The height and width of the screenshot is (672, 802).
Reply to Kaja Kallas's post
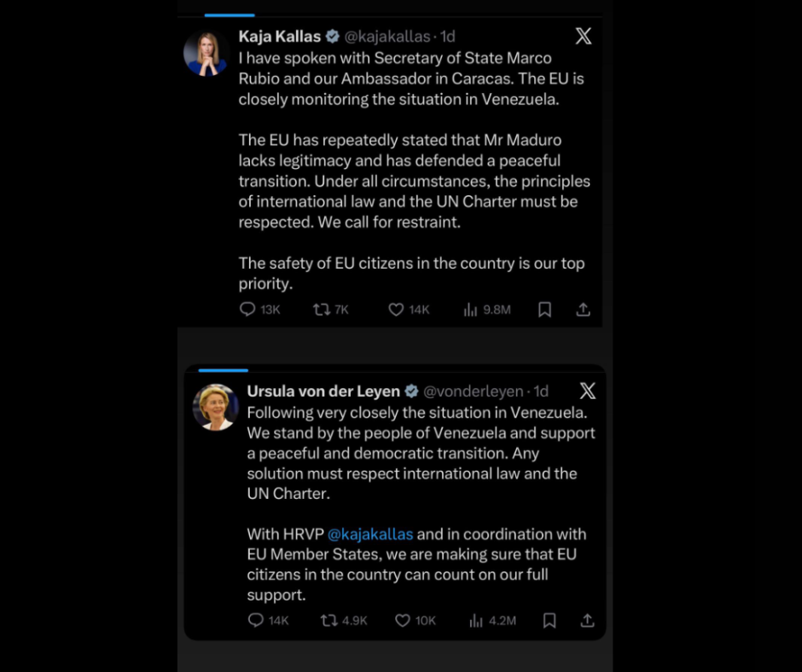tap(247, 310)
